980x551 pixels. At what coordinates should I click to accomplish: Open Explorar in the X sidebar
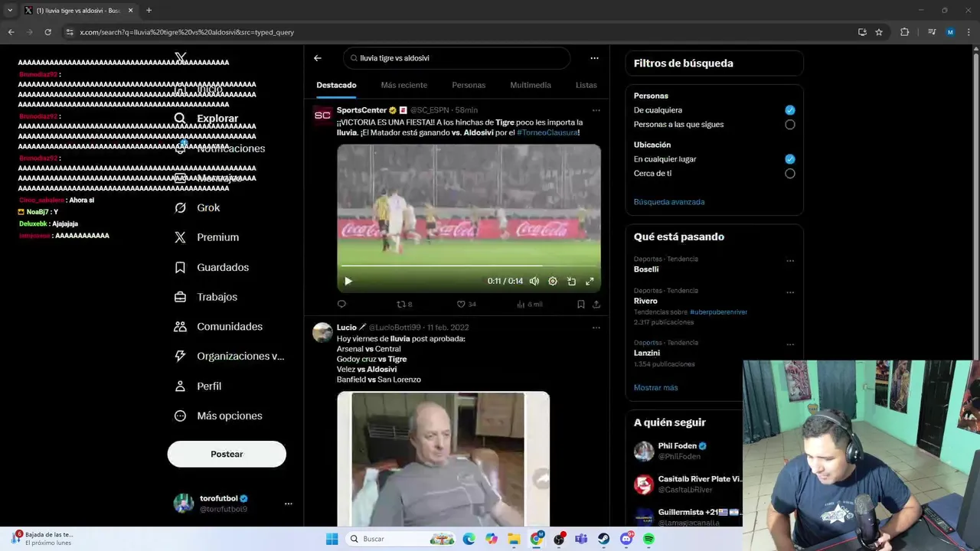click(207, 119)
